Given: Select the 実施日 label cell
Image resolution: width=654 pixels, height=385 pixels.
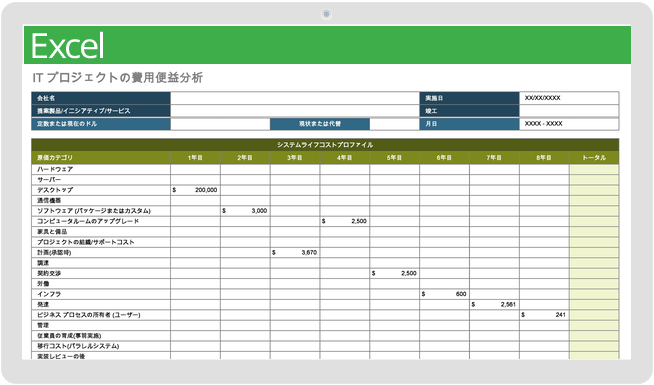Looking at the screenshot, I should coord(469,98).
